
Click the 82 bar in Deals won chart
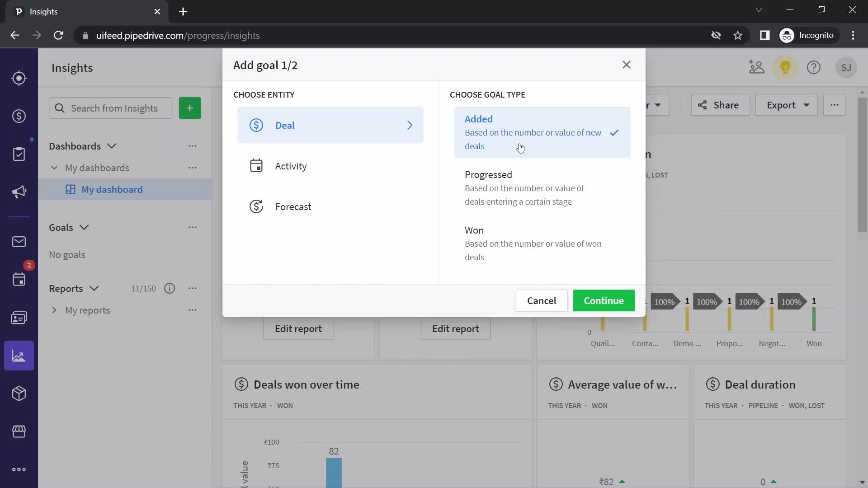pos(334,473)
